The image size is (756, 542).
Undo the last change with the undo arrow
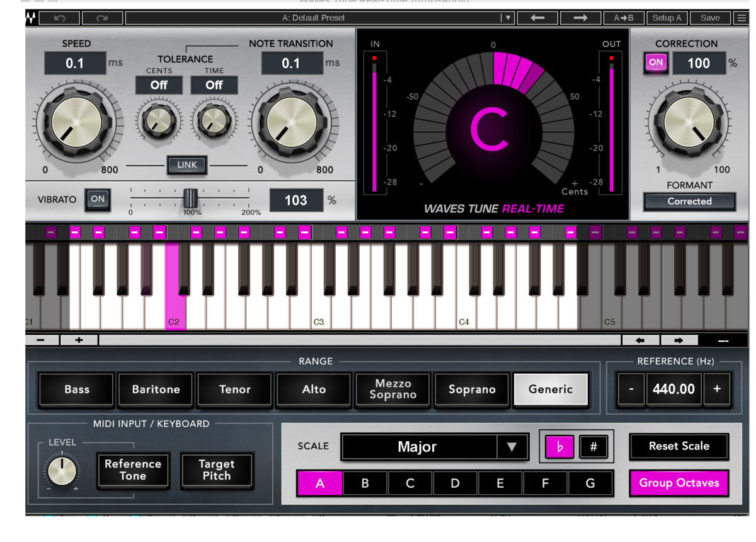60,18
